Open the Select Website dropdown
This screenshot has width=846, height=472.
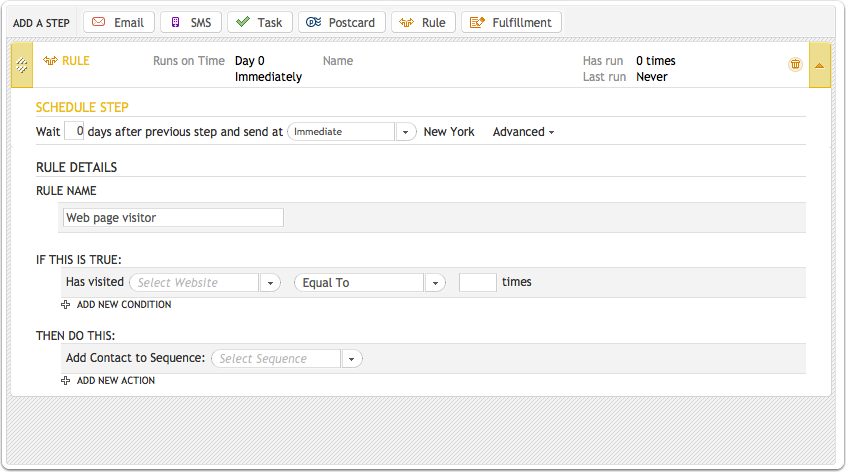(x=270, y=283)
